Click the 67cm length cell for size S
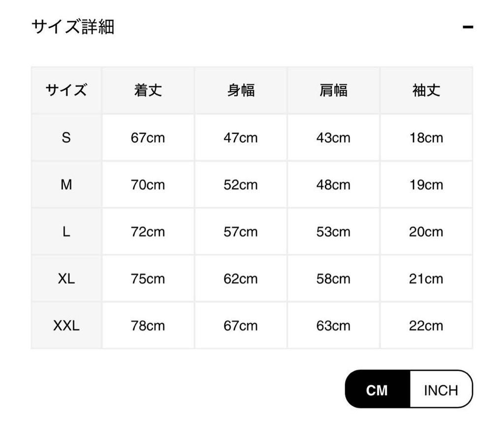 click(148, 138)
